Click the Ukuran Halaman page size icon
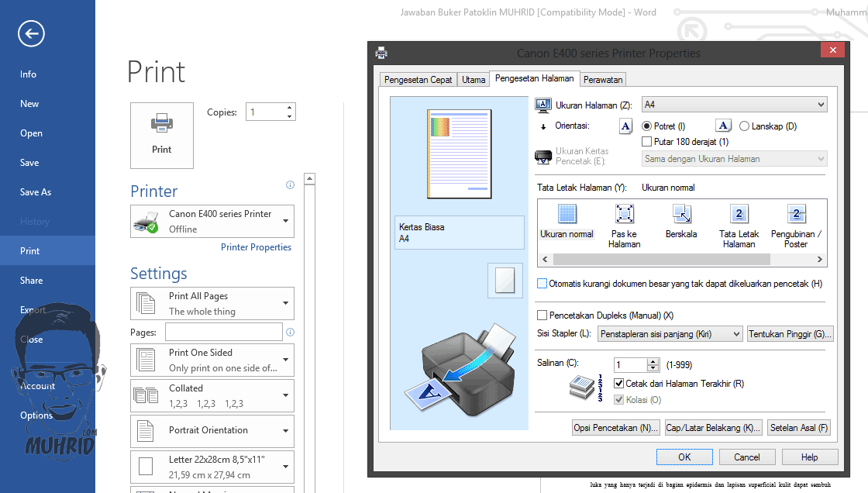The image size is (868, 493). [x=543, y=105]
